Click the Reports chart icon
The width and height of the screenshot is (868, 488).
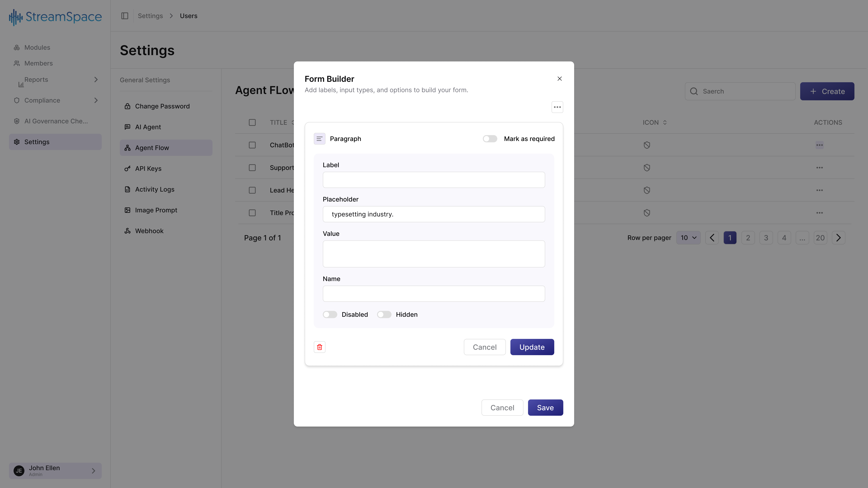pos(21,84)
